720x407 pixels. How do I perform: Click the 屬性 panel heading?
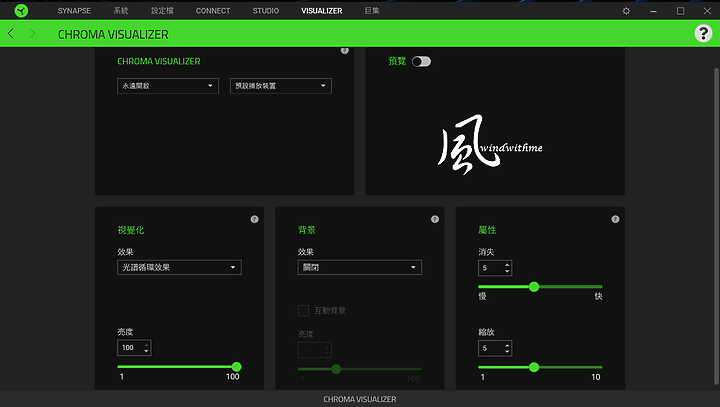487,230
